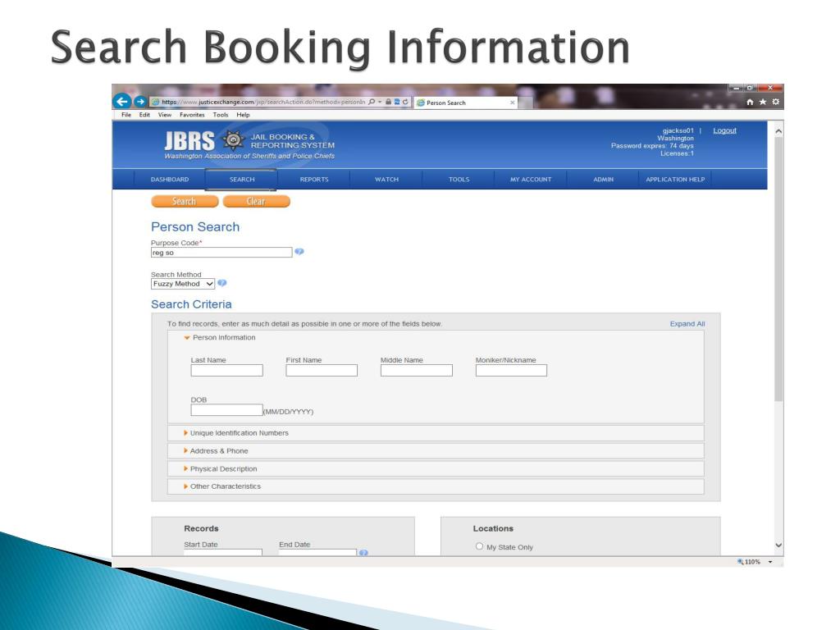Click the Purpose Code help bubble icon
Viewport: 840px width, 630px height.
pyautogui.click(x=299, y=252)
